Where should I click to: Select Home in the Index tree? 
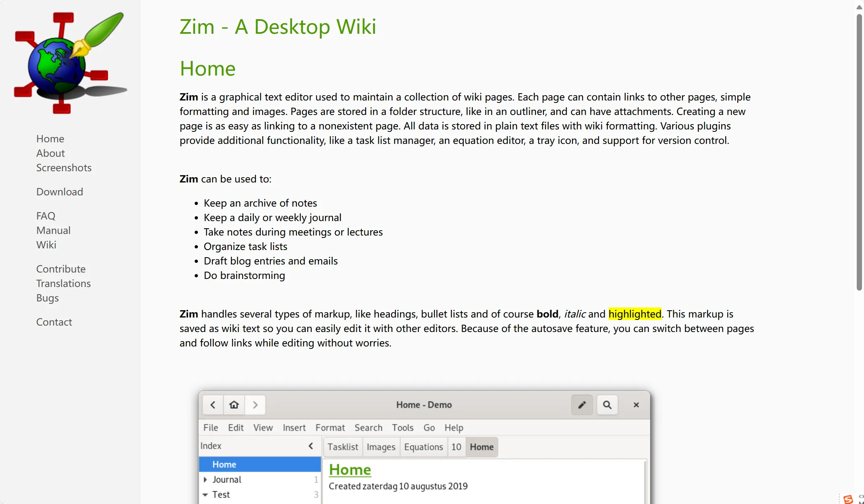pos(224,464)
